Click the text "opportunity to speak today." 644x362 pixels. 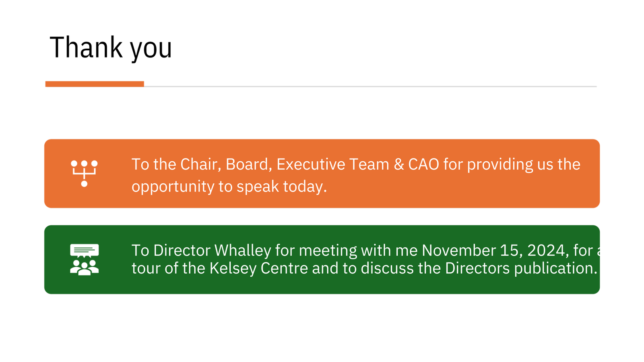229,187
